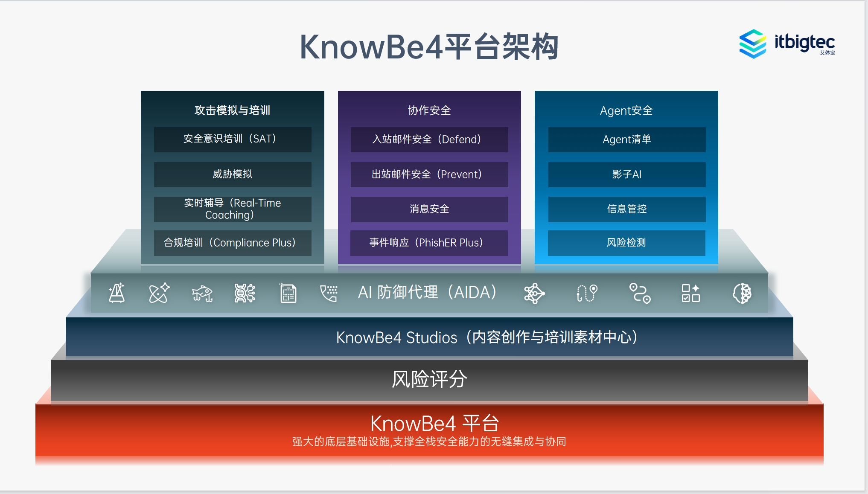The height and width of the screenshot is (494, 868).
Task: Click the 风险检测 box
Action: tap(626, 243)
